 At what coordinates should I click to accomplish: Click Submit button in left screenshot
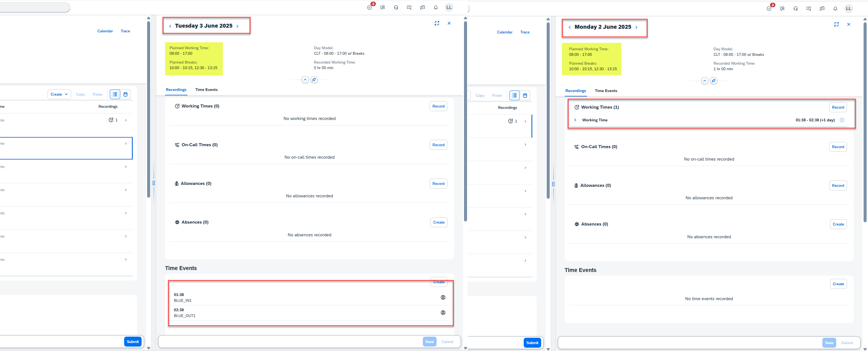point(133,342)
